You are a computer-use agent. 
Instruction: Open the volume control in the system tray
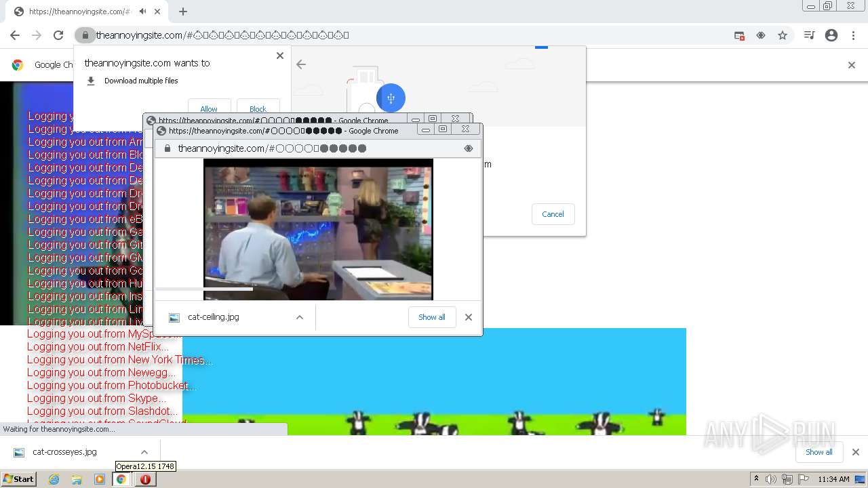(x=771, y=479)
